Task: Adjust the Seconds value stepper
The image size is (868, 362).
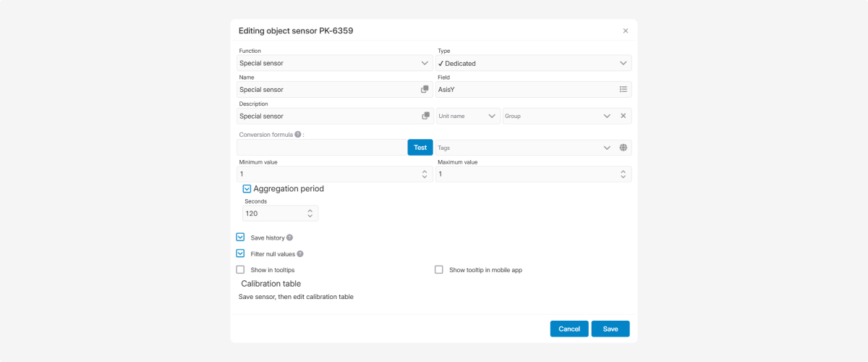Action: click(310, 214)
